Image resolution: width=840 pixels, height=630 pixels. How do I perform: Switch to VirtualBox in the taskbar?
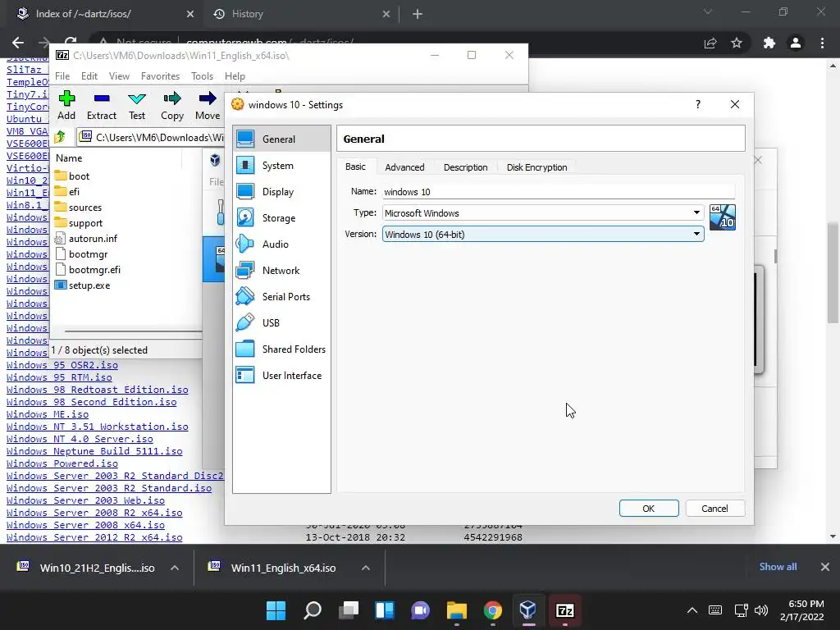(528, 610)
